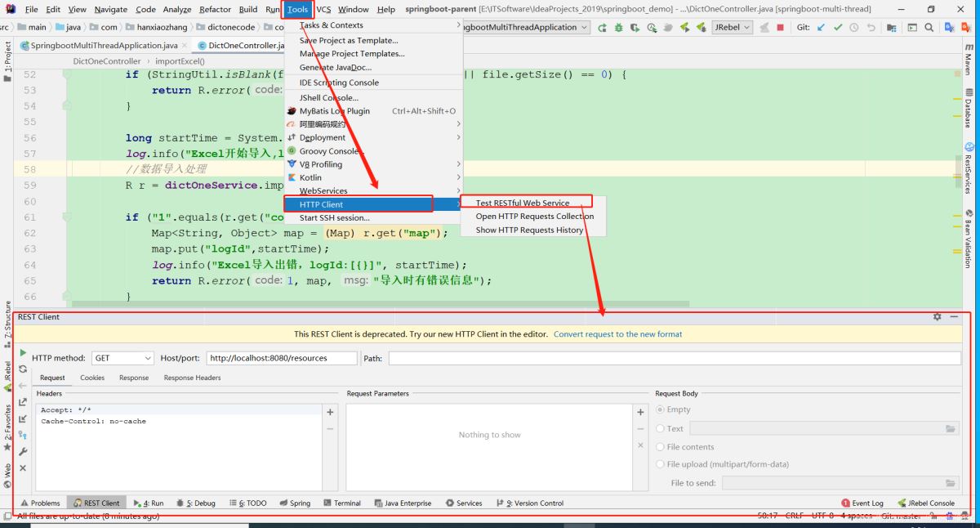Image resolution: width=980 pixels, height=528 pixels.
Task: Click the wrench icon in REST Client sidebar
Action: click(23, 451)
